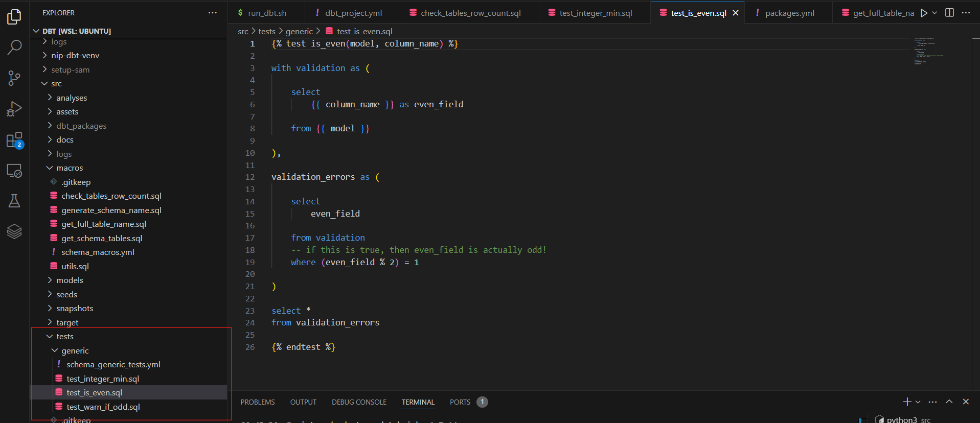Close the bottom panel

point(966,402)
